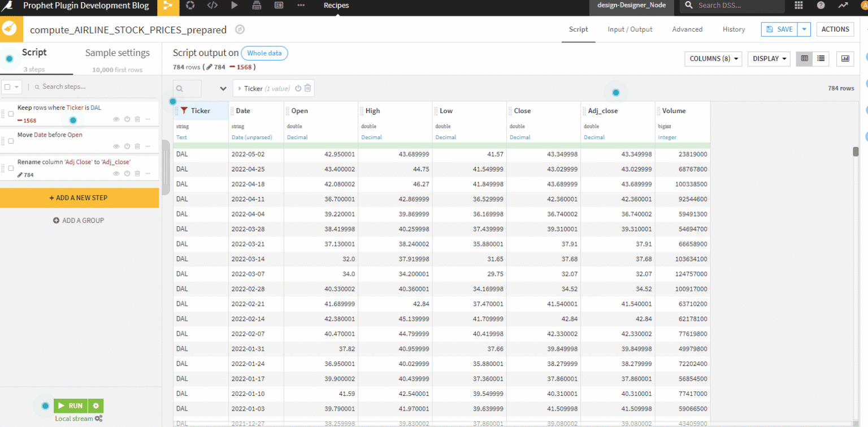868x427 pixels.
Task: Switch to chart view of the script output
Action: 845,58
